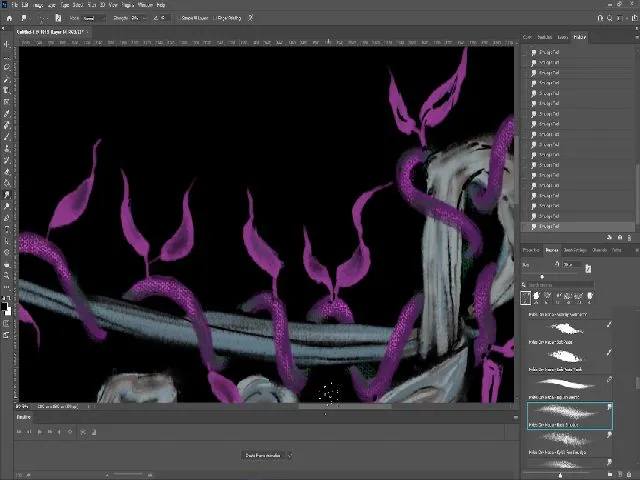Close the open document tab

click(x=87, y=32)
